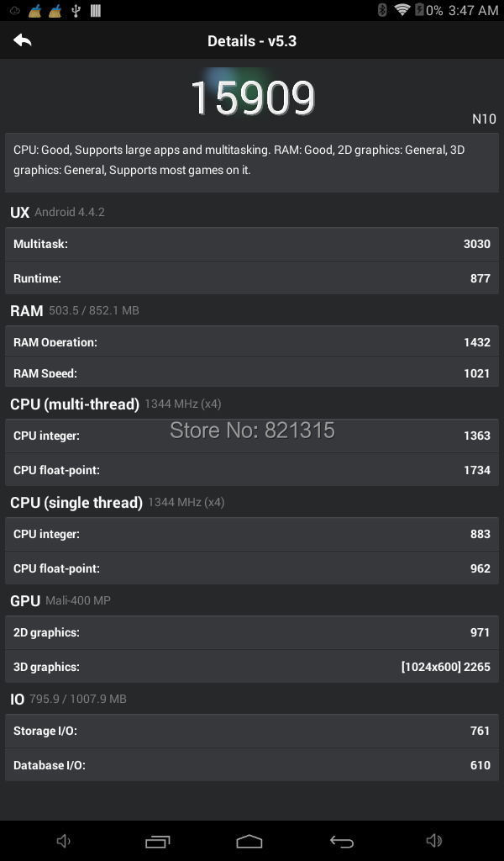This screenshot has height=861, width=504.
Task: Tap the volume down navigation icon
Action: tap(64, 841)
